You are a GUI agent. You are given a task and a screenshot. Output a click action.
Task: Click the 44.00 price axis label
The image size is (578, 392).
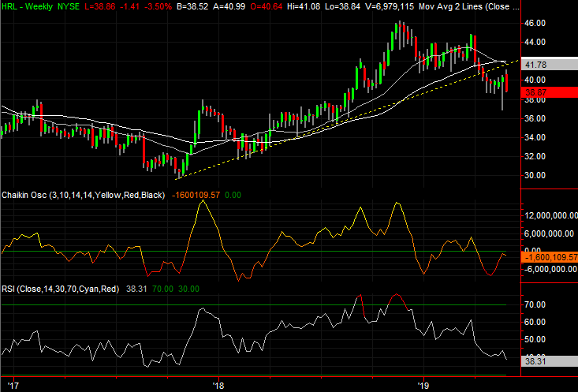pyautogui.click(x=535, y=42)
